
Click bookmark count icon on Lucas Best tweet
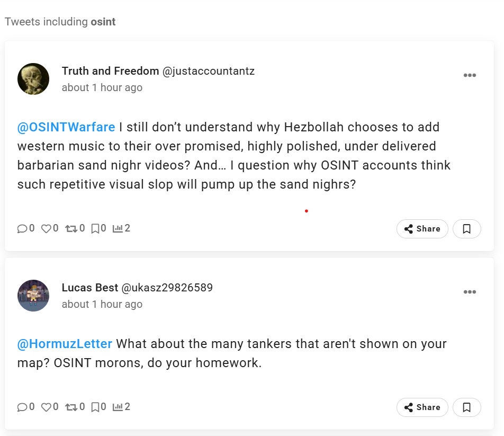(95, 407)
